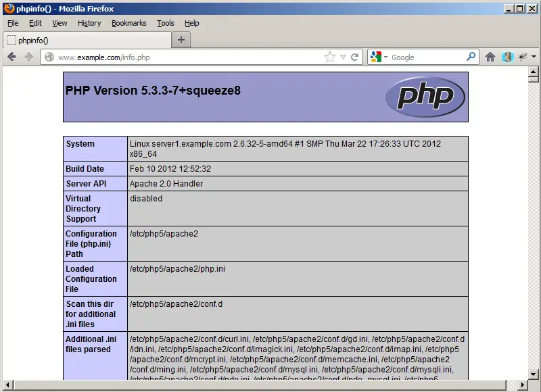The height and width of the screenshot is (392, 541).
Task: Open the search engine selector dropdown
Action: [385, 57]
